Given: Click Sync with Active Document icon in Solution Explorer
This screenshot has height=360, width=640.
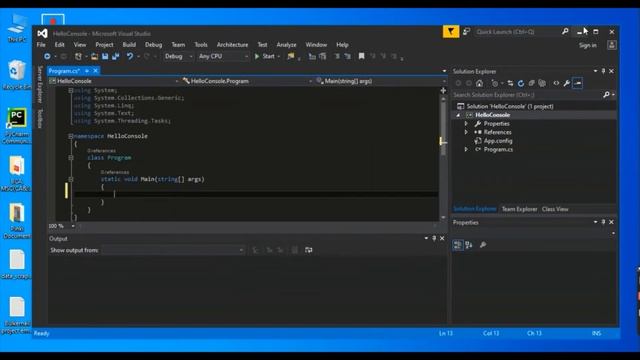Looking at the screenshot, I should [x=510, y=83].
